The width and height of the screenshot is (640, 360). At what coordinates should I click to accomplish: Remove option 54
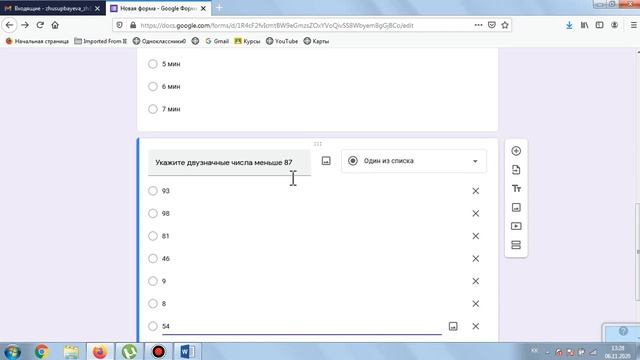click(476, 326)
